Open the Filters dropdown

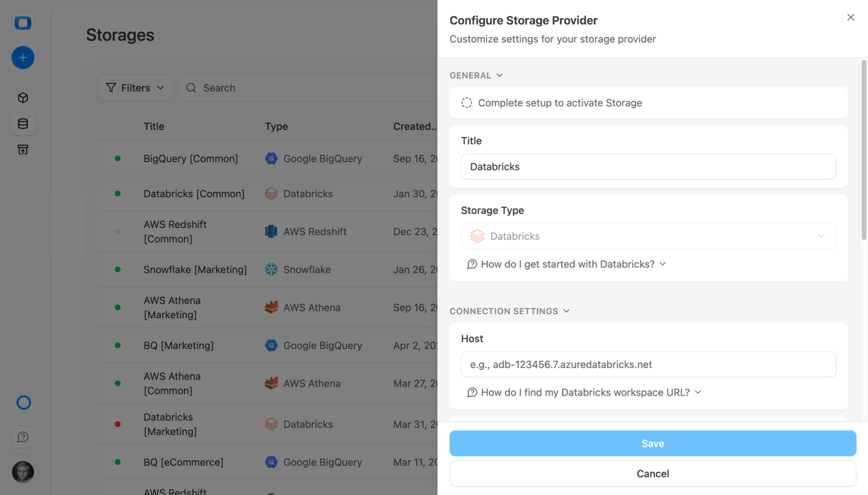tap(135, 88)
